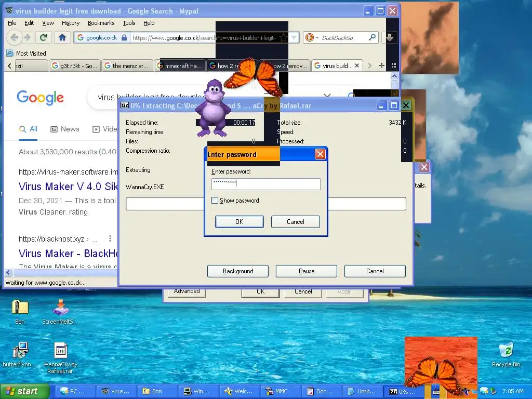Open the Bookmarks menu
Viewport: 532px width, 399px height.
click(101, 23)
